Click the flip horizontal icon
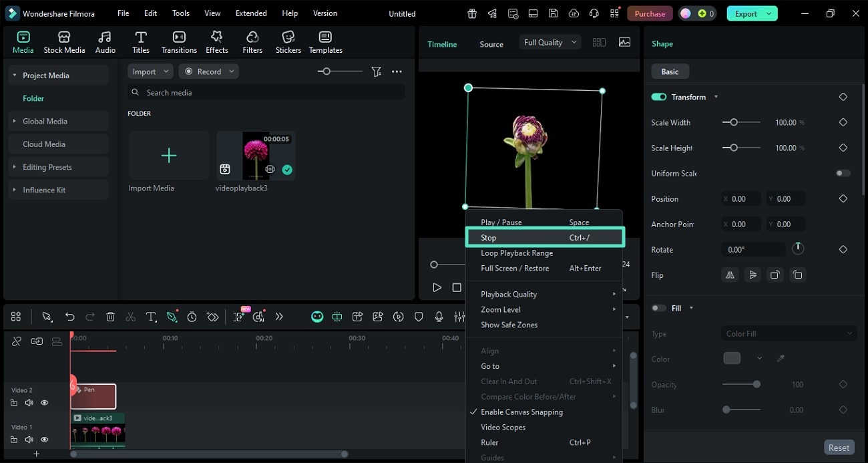This screenshot has width=868, height=463. [x=730, y=275]
